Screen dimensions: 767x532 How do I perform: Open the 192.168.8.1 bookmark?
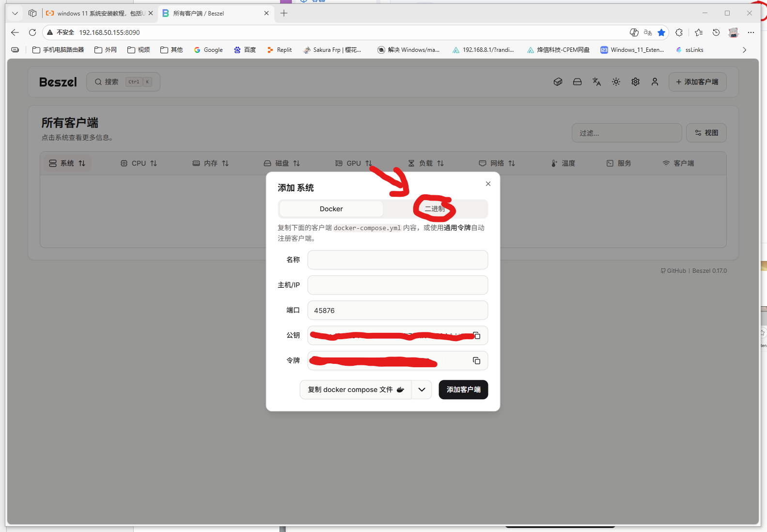point(483,50)
